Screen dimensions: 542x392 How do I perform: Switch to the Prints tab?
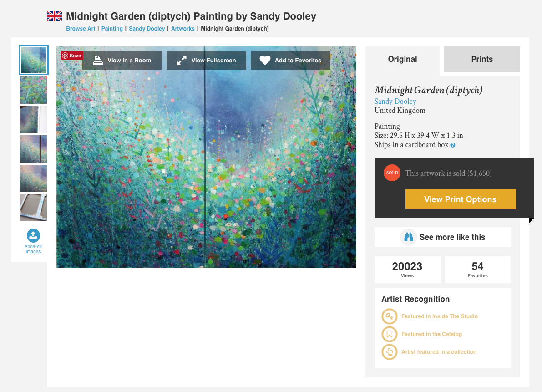pos(482,59)
